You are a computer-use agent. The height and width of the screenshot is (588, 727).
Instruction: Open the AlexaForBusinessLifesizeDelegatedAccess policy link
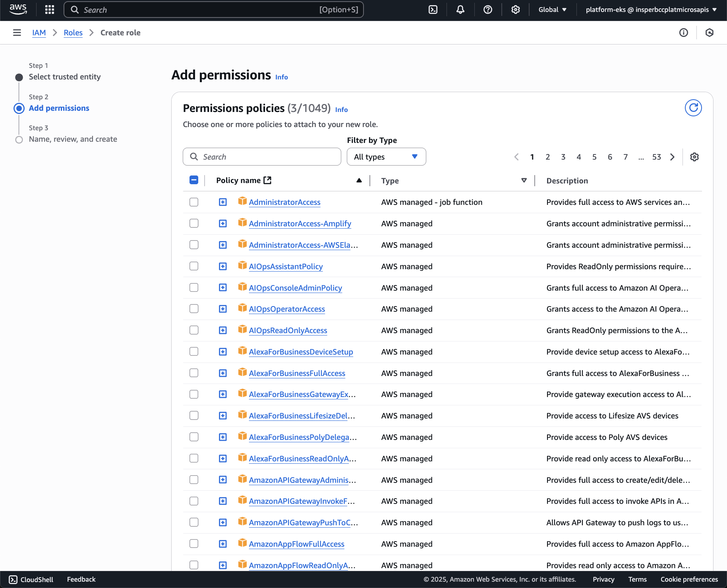[x=302, y=416]
